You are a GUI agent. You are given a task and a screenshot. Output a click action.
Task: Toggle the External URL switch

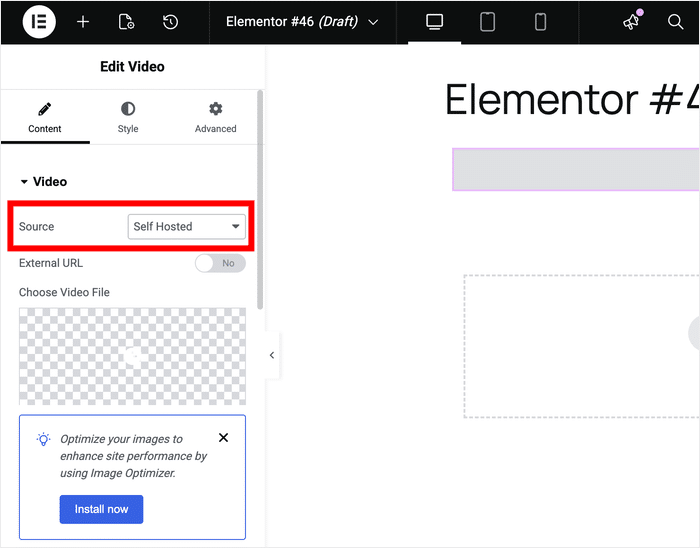(x=220, y=263)
